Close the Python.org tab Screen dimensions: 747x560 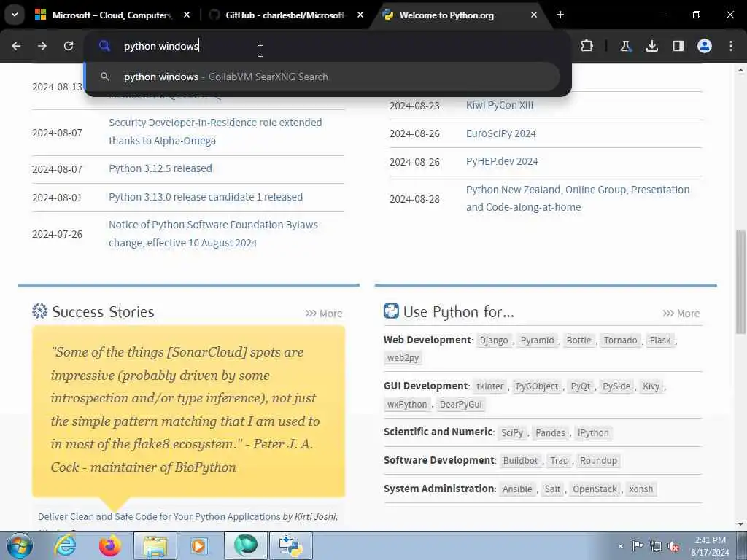[x=534, y=15]
